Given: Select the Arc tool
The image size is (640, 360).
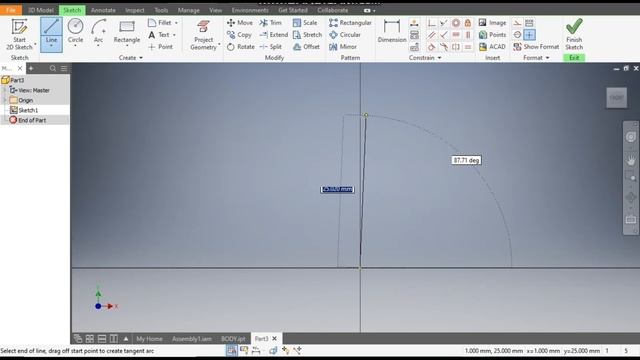Looking at the screenshot, I should [98, 31].
